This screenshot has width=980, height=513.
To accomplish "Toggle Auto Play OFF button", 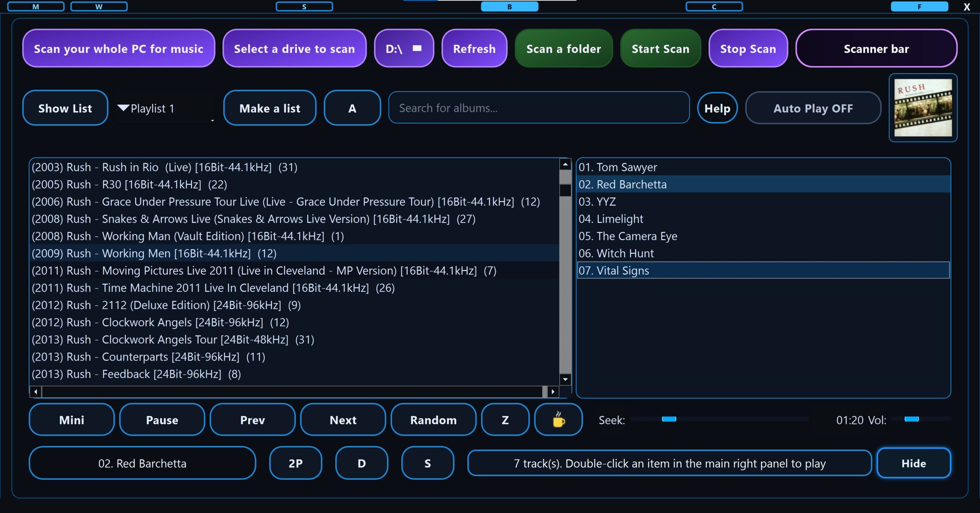I will (x=813, y=108).
